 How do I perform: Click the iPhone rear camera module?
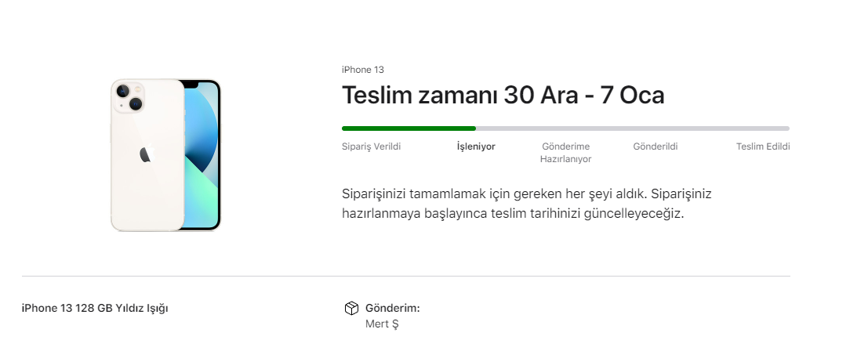129,97
